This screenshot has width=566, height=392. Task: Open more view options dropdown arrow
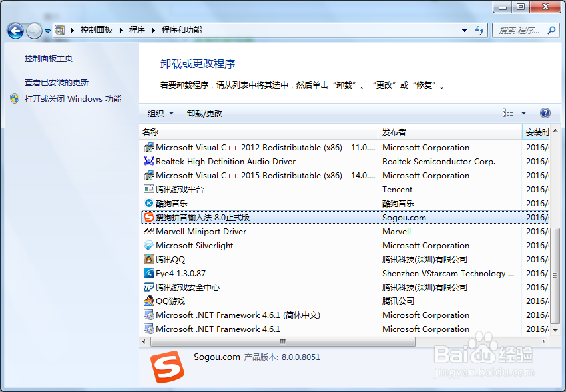point(523,113)
